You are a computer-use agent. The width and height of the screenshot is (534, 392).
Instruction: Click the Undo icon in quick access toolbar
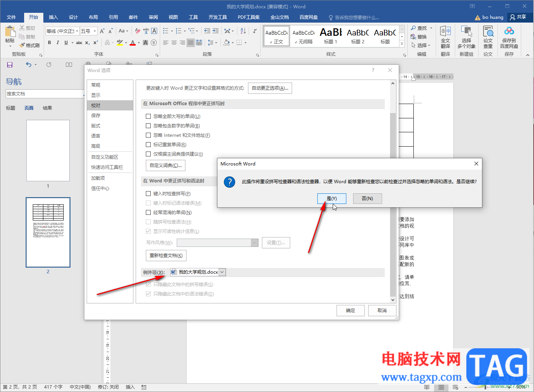29,65
